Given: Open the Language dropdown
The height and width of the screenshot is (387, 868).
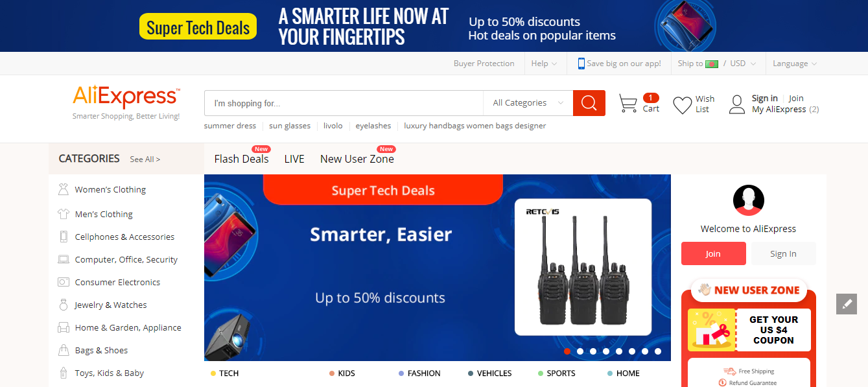Looking at the screenshot, I should point(794,64).
